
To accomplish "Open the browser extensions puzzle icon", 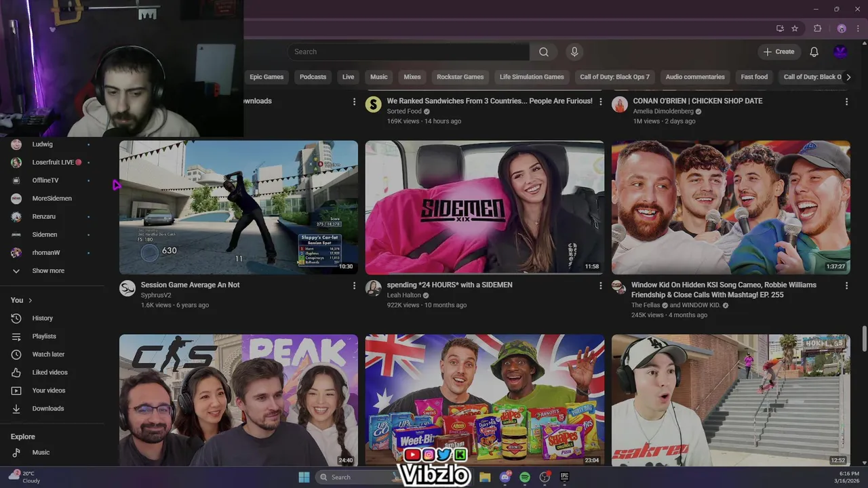I will point(818,28).
